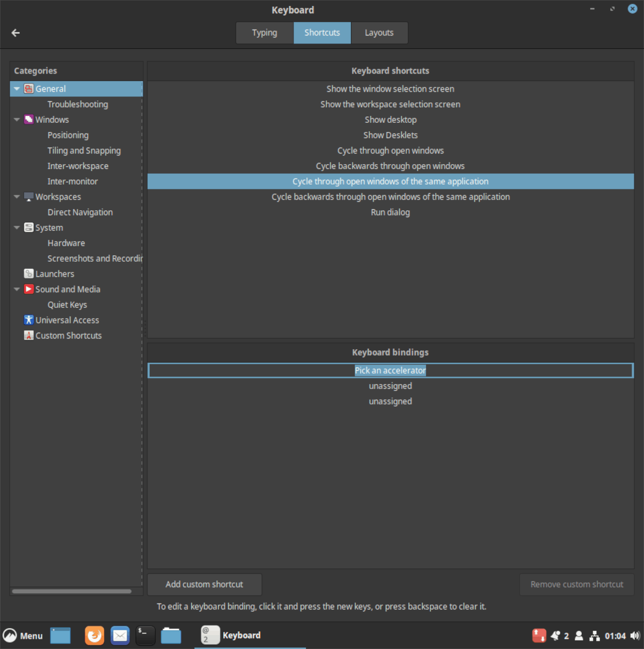Switch to the Typing tab

[x=264, y=33]
